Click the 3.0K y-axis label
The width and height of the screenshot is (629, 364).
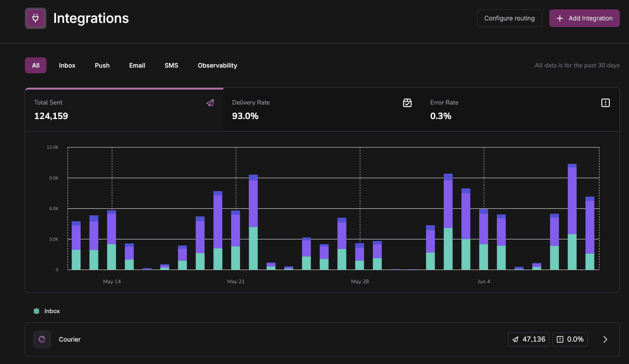point(54,239)
